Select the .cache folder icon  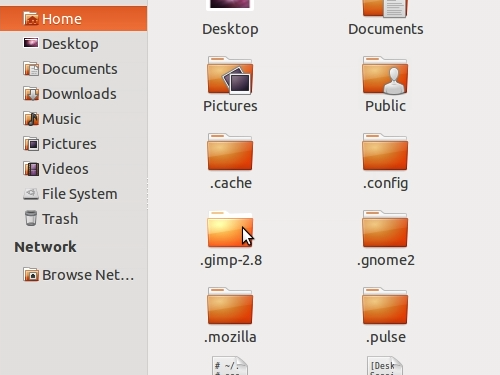(x=230, y=152)
